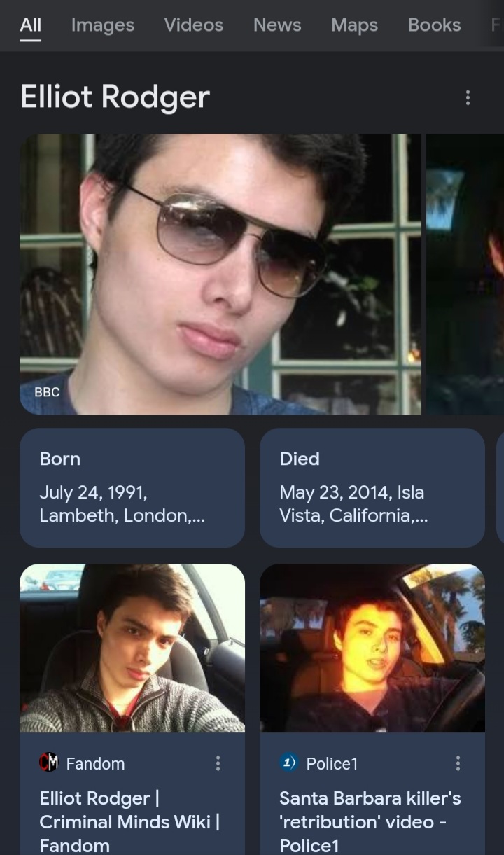This screenshot has height=855, width=504.
Task: Open three-dot options for Fandom result
Action: (x=218, y=763)
